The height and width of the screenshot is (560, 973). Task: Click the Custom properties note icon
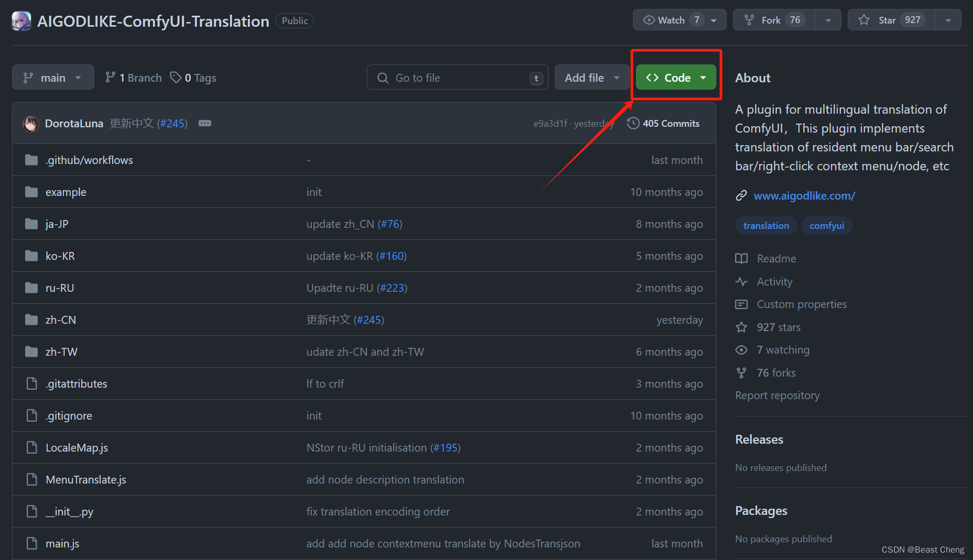pyautogui.click(x=741, y=304)
